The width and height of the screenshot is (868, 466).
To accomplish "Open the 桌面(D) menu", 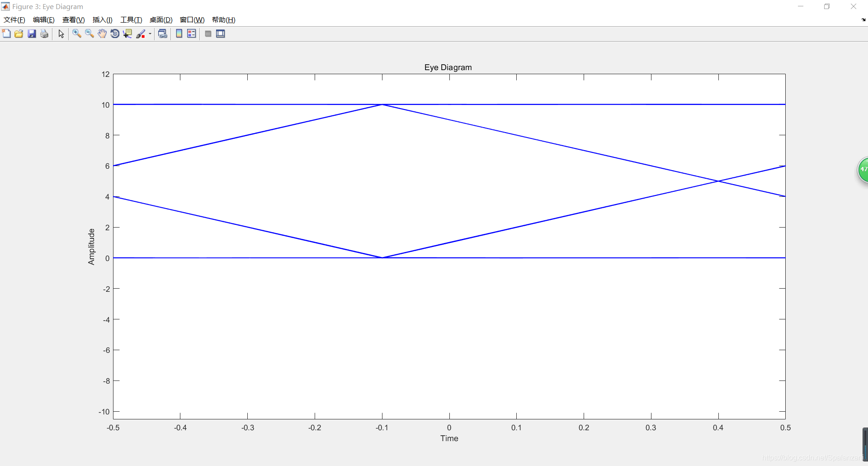I will [x=161, y=20].
